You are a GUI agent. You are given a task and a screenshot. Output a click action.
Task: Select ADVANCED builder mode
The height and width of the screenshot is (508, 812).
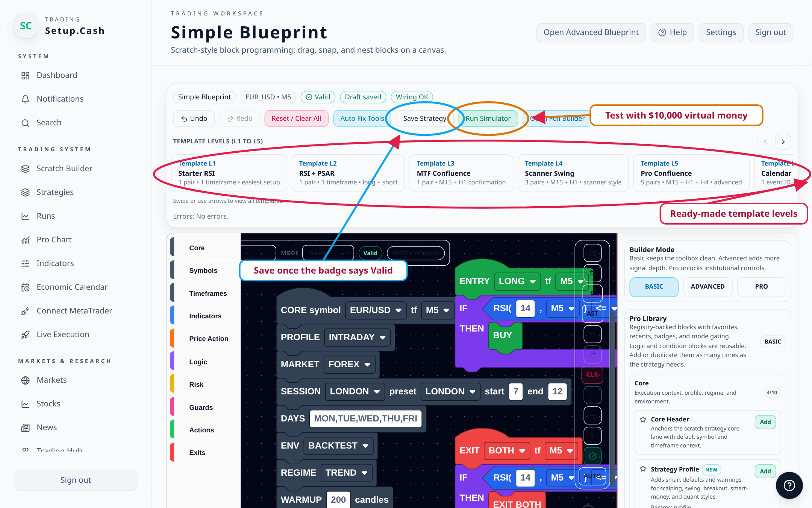707,287
